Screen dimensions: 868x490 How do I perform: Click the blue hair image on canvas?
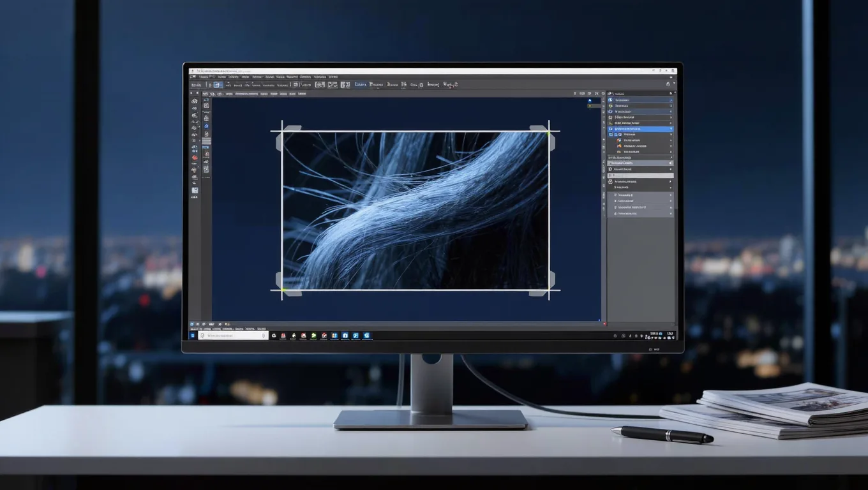pyautogui.click(x=415, y=211)
